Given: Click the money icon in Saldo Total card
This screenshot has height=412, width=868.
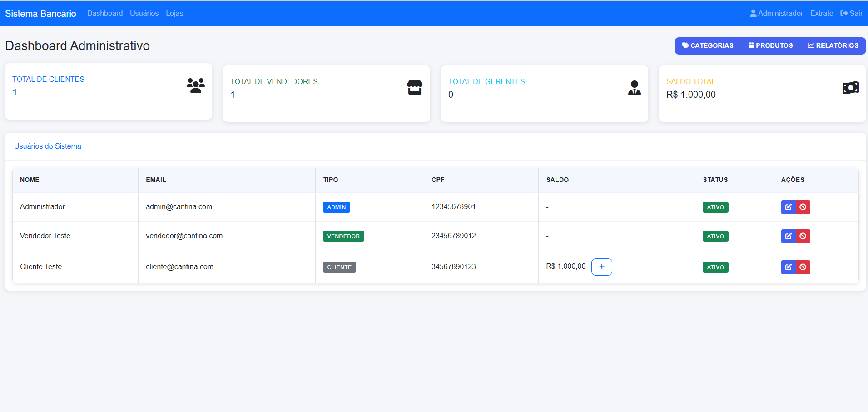Looking at the screenshot, I should (x=850, y=88).
